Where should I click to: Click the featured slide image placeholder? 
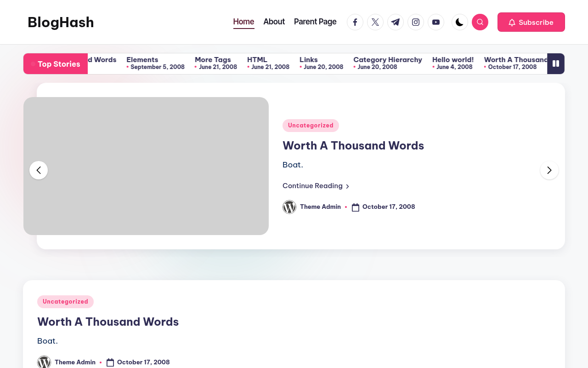click(x=146, y=166)
